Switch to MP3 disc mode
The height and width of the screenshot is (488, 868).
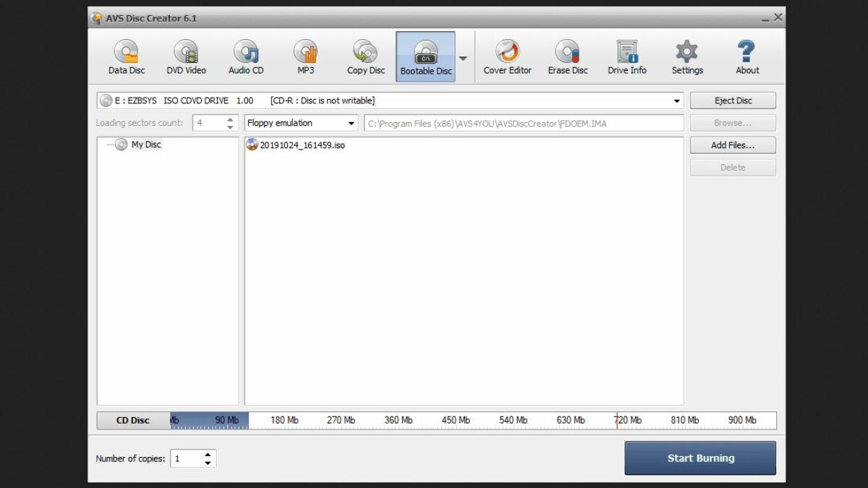tap(305, 57)
